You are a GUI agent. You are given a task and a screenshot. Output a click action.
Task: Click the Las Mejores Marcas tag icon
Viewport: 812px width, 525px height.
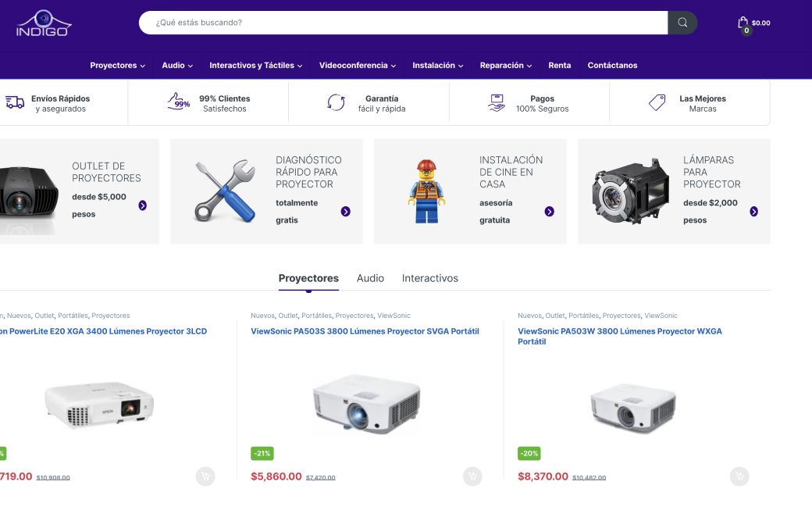click(657, 102)
